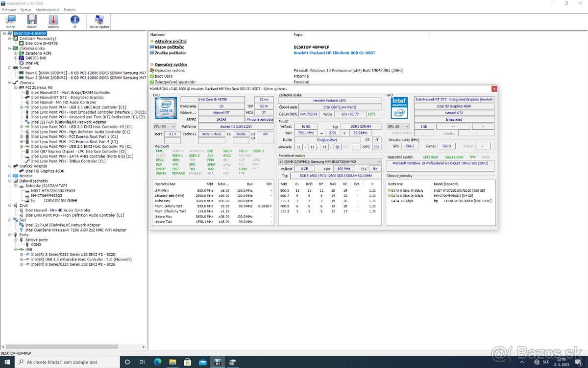This screenshot has height=368, width=588.
Task: Click the Windows Start button
Action: click(7, 362)
